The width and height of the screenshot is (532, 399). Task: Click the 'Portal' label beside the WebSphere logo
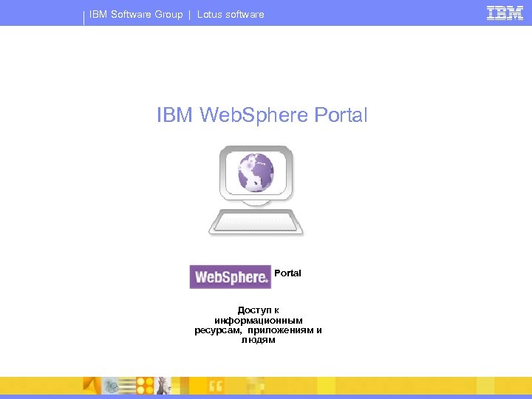coord(287,273)
